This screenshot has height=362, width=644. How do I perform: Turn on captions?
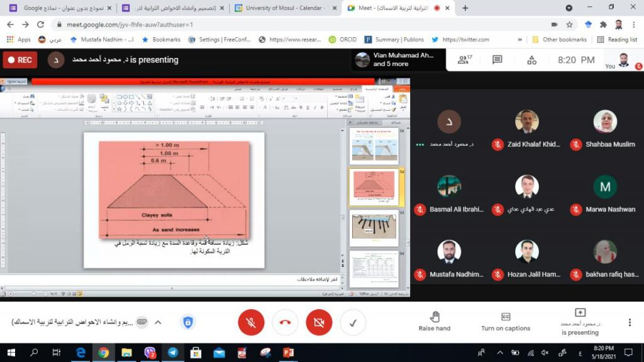point(506,317)
